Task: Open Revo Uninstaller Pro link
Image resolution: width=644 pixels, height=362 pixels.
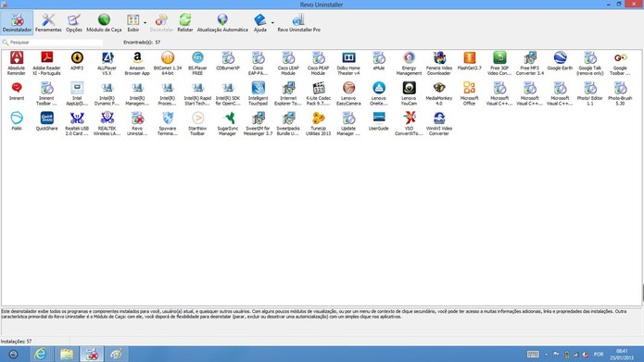Action: 298,22
